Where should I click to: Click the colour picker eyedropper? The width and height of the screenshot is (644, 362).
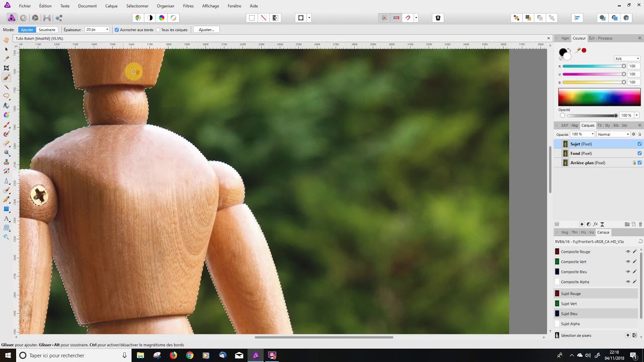click(578, 50)
